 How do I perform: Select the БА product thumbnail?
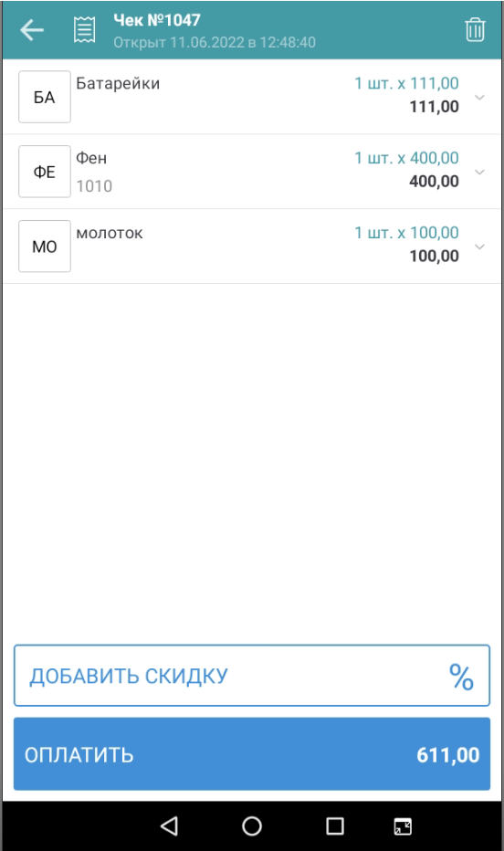pyautogui.click(x=45, y=97)
